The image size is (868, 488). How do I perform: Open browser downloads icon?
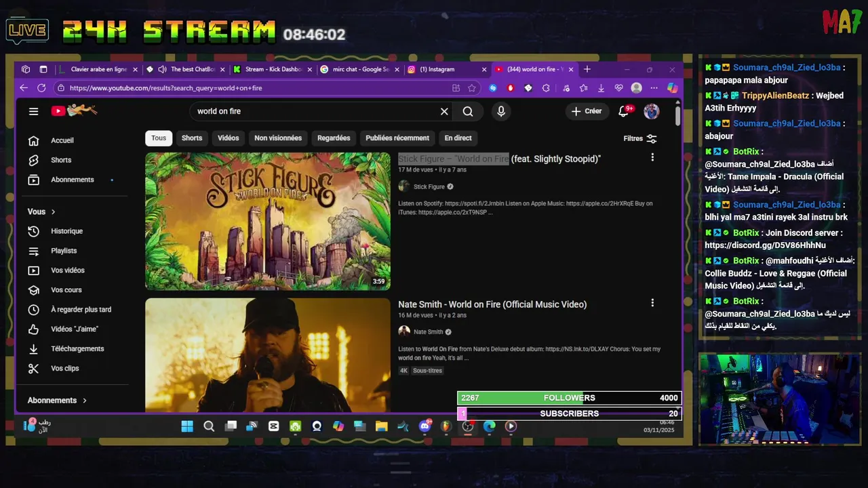[x=601, y=88]
